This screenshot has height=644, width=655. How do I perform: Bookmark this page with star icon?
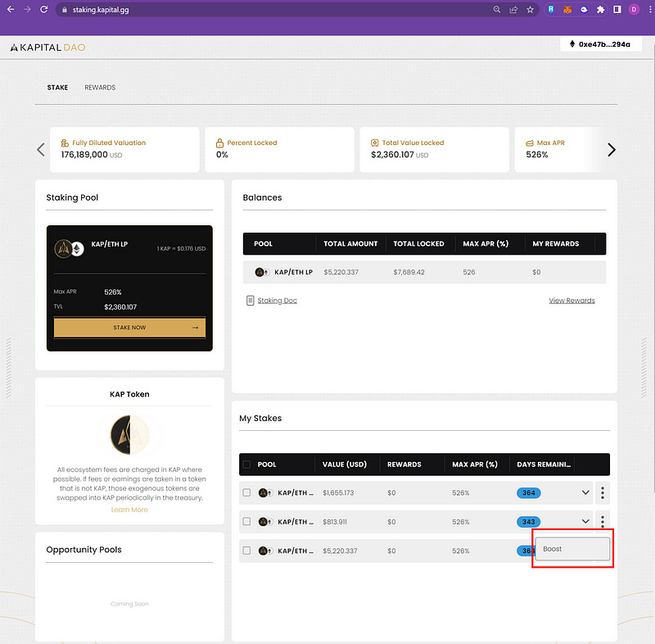(x=530, y=9)
